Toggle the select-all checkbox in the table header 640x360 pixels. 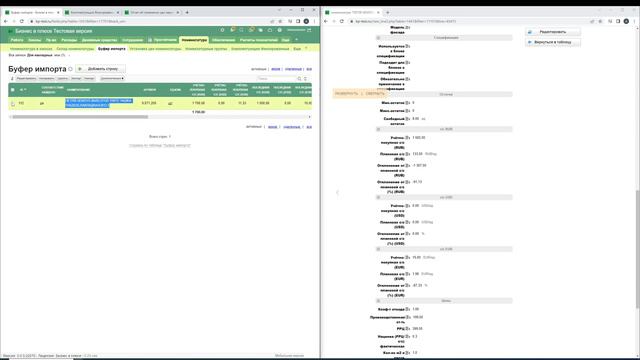coord(13,90)
